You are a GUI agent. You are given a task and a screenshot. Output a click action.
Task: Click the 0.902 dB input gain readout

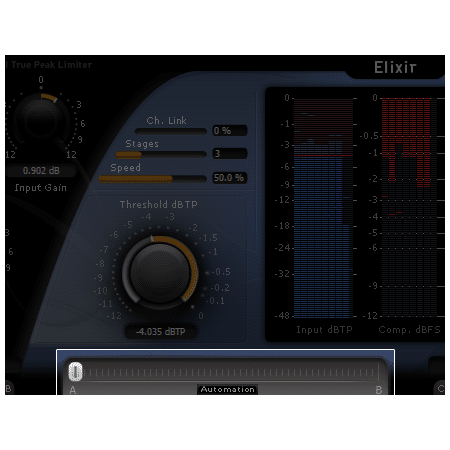pyautogui.click(x=41, y=171)
